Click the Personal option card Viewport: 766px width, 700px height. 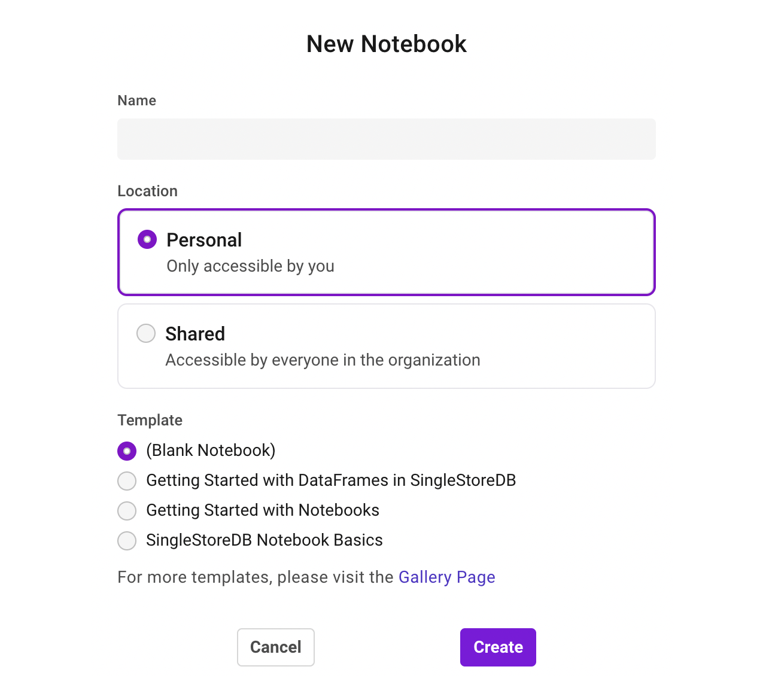pyautogui.click(x=386, y=252)
